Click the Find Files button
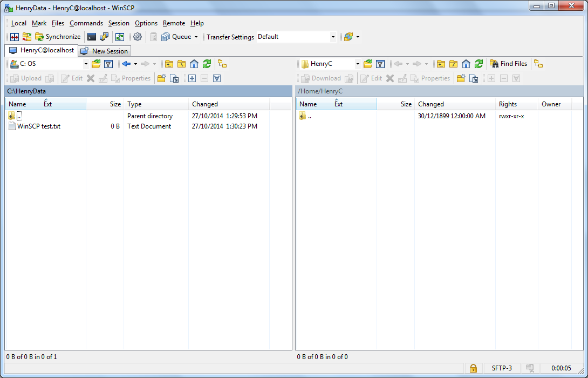The height and width of the screenshot is (378, 588). (x=509, y=64)
